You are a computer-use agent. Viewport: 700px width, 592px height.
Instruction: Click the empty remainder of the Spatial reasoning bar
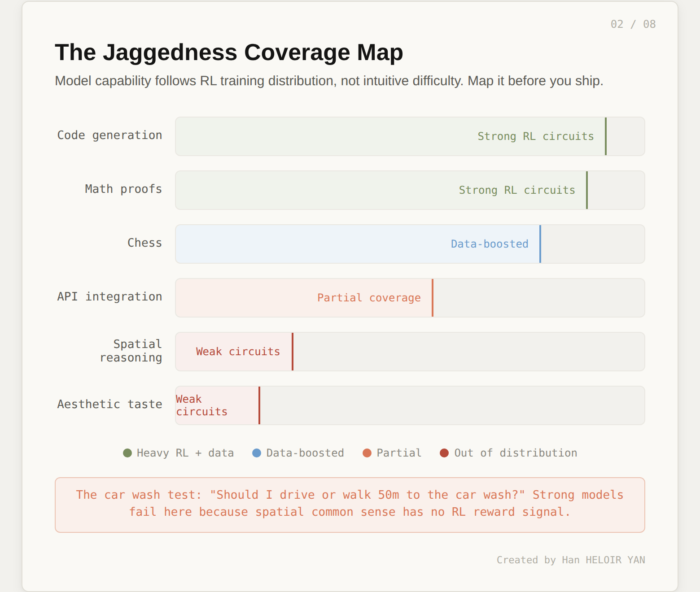469,352
